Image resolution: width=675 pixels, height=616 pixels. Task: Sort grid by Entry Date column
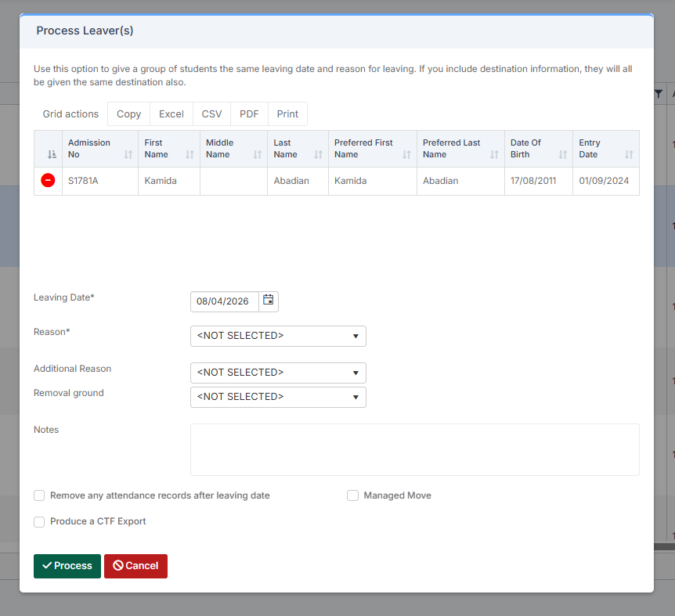click(x=629, y=155)
